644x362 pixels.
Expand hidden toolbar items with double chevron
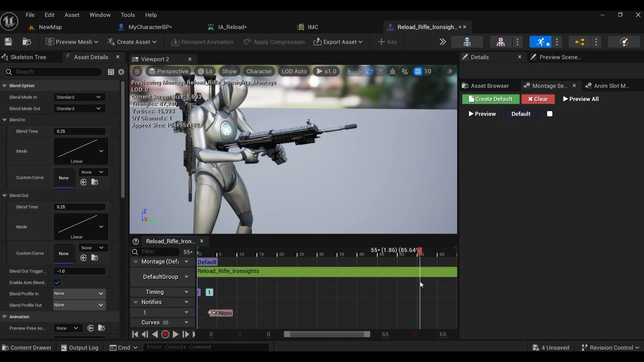(442, 42)
